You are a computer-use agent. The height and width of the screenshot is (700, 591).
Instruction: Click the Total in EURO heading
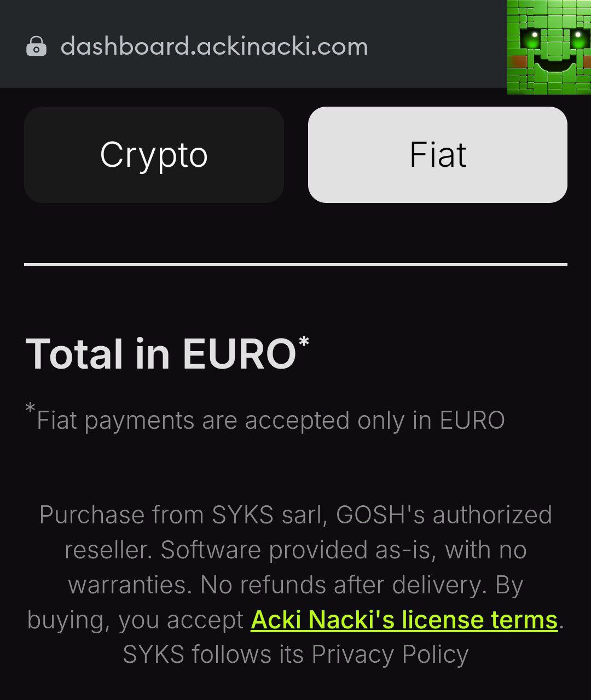(161, 354)
